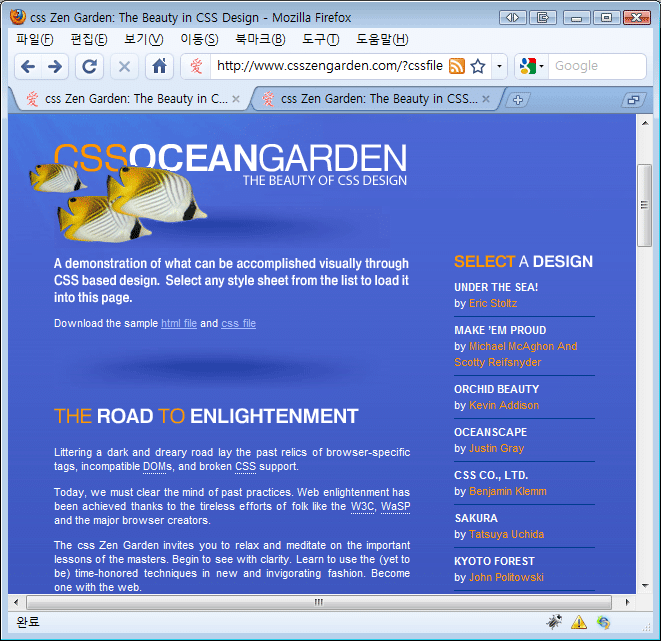The image size is (661, 641).
Task: Bookmark this page with the star
Action: pos(478,66)
